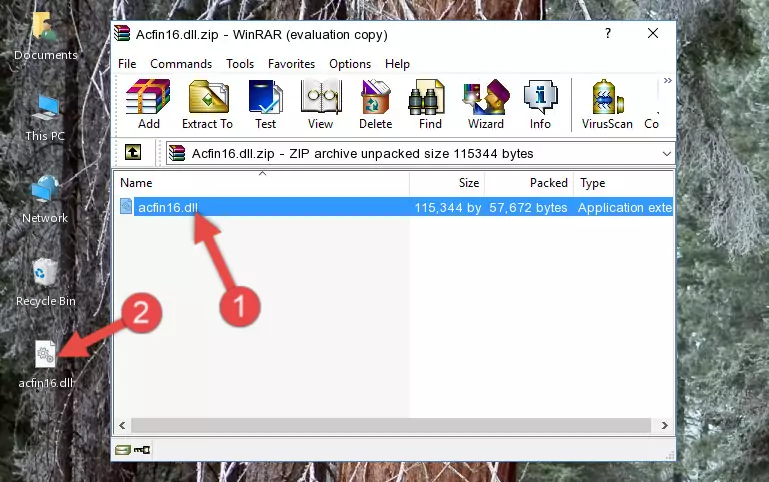Open the archive path dropdown
The width and height of the screenshot is (769, 482).
[666, 154]
